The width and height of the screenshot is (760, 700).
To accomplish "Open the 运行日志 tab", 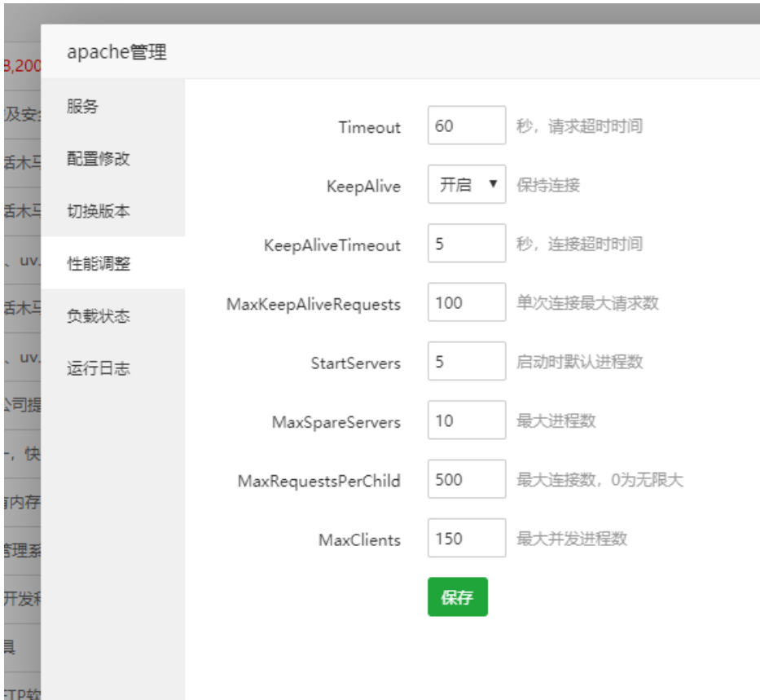I will (98, 368).
